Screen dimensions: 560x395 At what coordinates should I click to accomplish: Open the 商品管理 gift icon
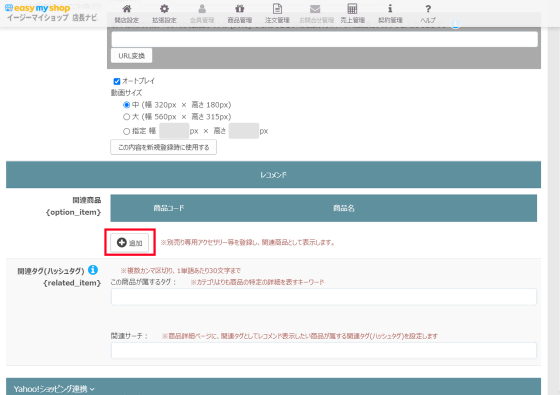pyautogui.click(x=240, y=9)
